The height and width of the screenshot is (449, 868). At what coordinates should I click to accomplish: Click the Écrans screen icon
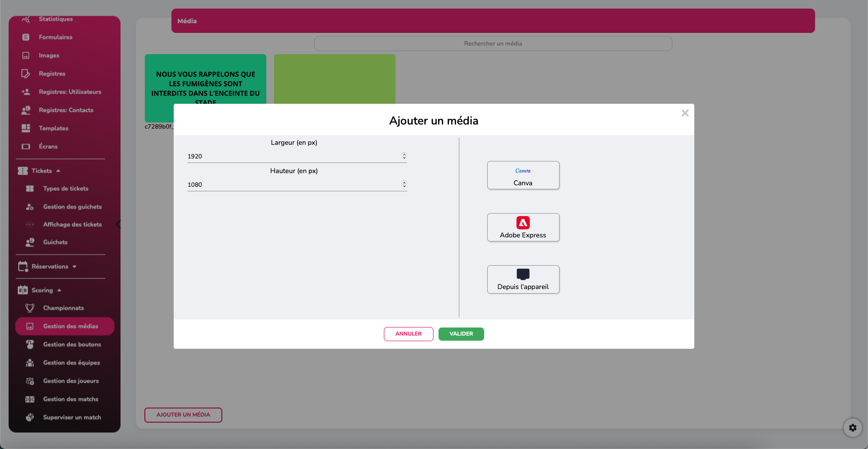pyautogui.click(x=26, y=146)
